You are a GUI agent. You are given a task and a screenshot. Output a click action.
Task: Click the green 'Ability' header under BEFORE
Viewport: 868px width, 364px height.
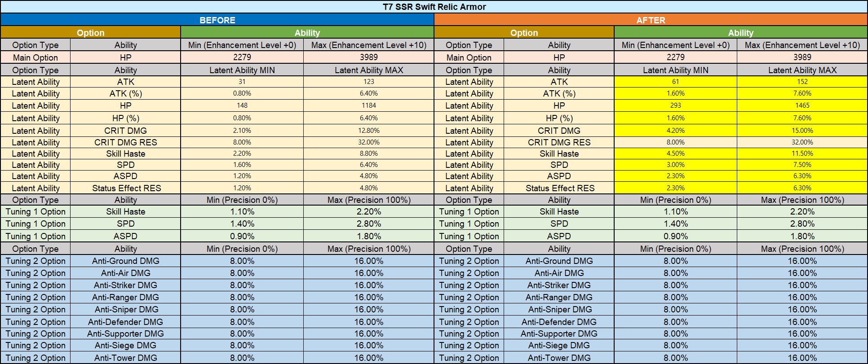[x=307, y=32]
